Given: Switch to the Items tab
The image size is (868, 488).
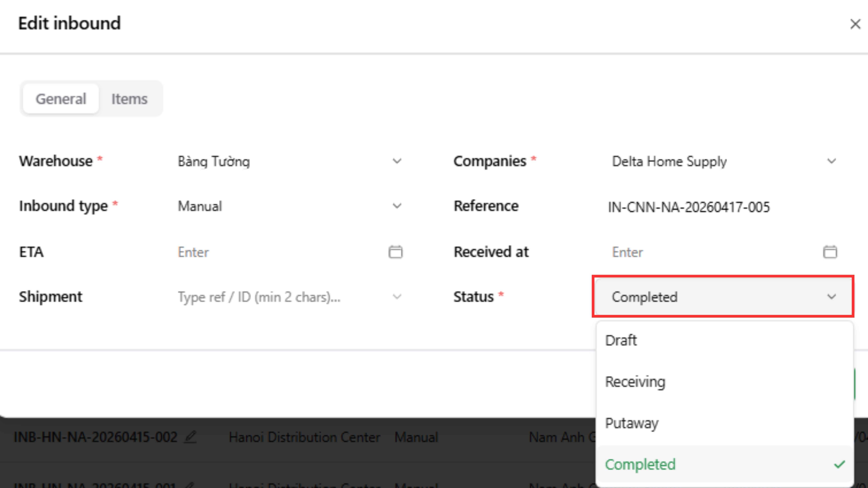Looking at the screenshot, I should click(129, 99).
